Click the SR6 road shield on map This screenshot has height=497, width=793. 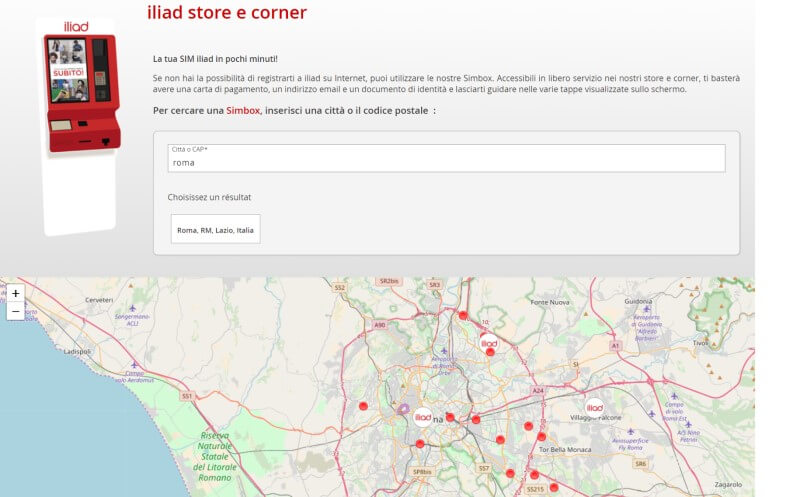coord(641,464)
